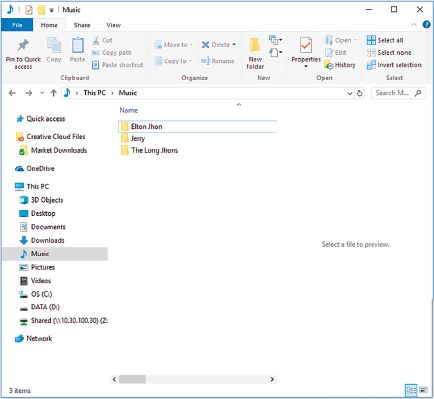Click the quick toolbar Properties icon

pyautogui.click(x=29, y=10)
